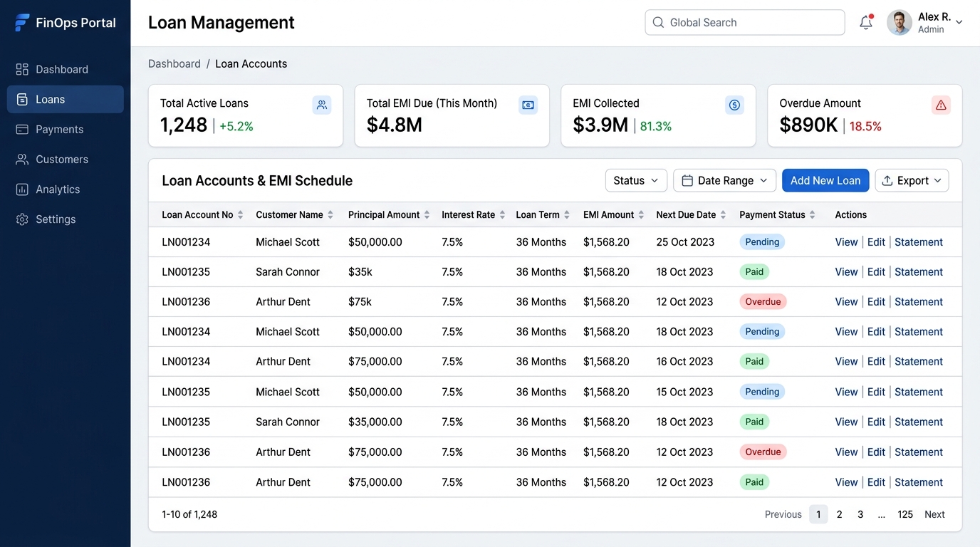Sort by Next Due Date column arrows
This screenshot has width=980, height=547.
coord(723,215)
